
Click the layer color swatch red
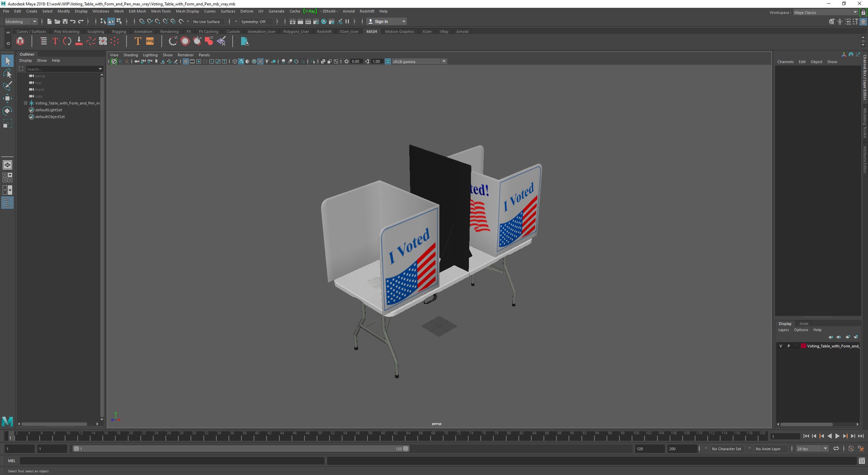(x=803, y=346)
